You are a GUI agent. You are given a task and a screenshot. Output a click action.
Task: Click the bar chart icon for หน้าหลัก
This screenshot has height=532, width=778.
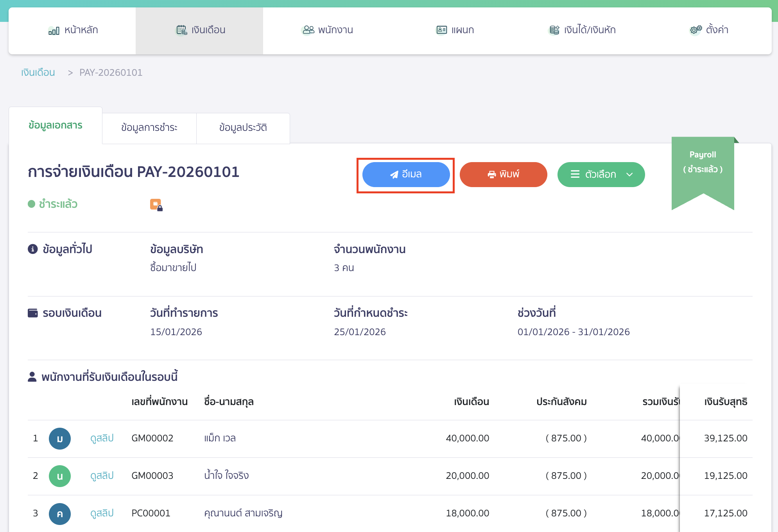click(54, 30)
